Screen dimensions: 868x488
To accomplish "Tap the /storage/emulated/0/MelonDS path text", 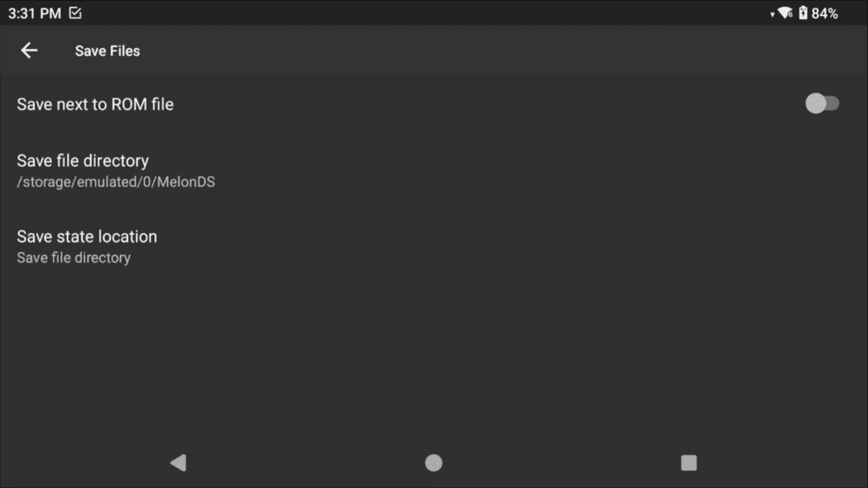I will [x=115, y=182].
